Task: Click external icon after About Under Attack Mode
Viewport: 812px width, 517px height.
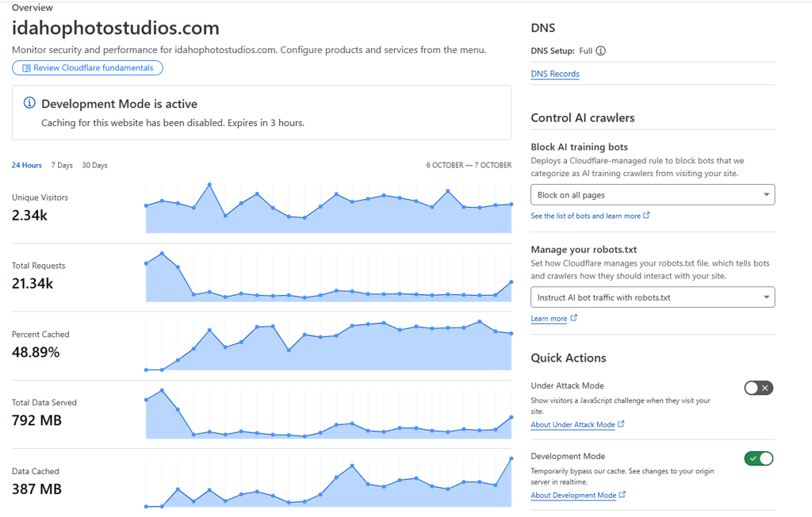Action: (x=621, y=423)
